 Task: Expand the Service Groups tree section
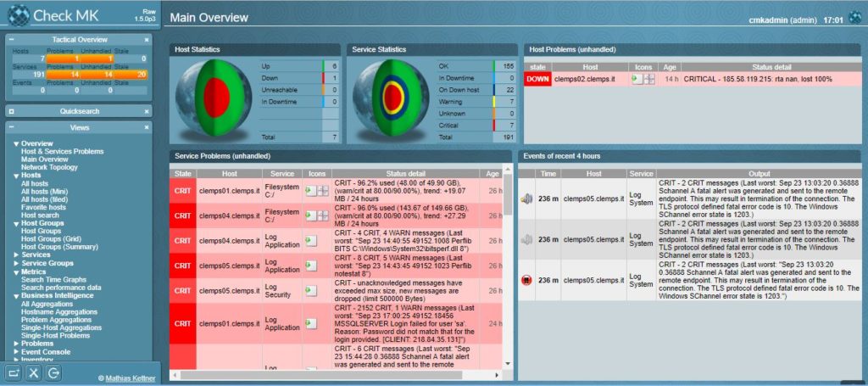(x=16, y=264)
